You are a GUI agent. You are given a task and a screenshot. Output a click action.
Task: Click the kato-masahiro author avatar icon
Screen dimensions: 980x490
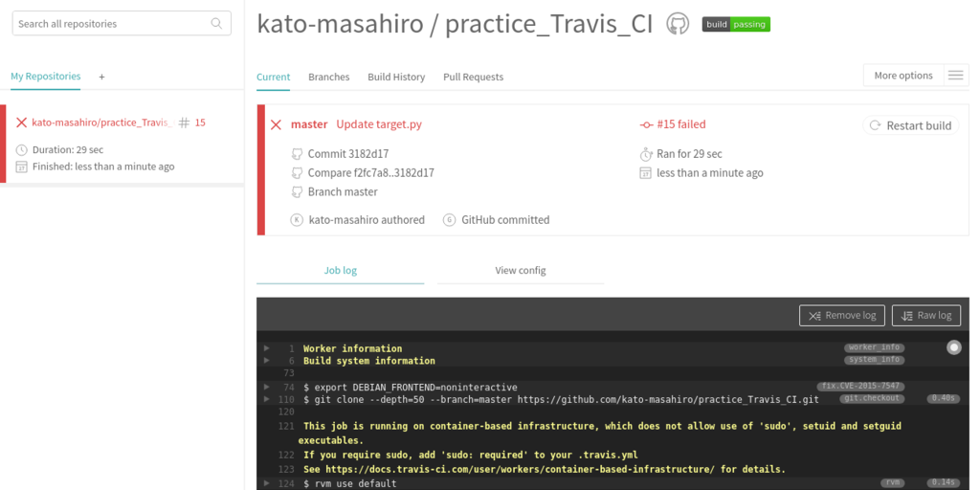[297, 220]
